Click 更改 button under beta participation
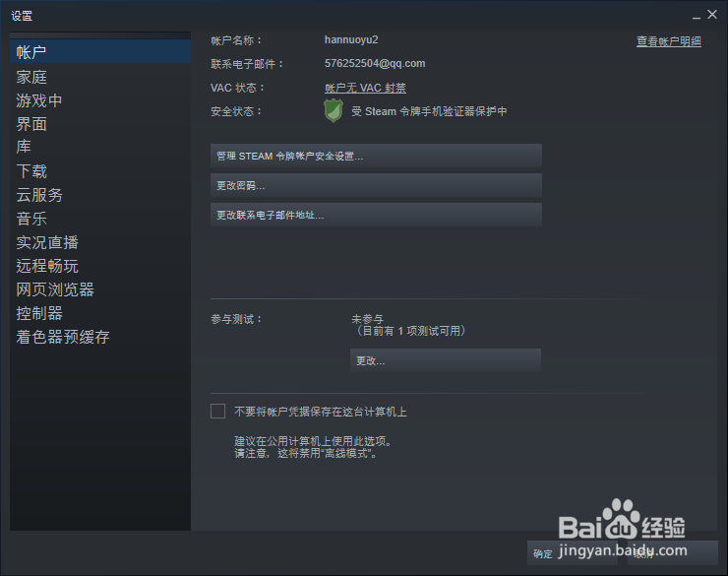 [x=446, y=360]
